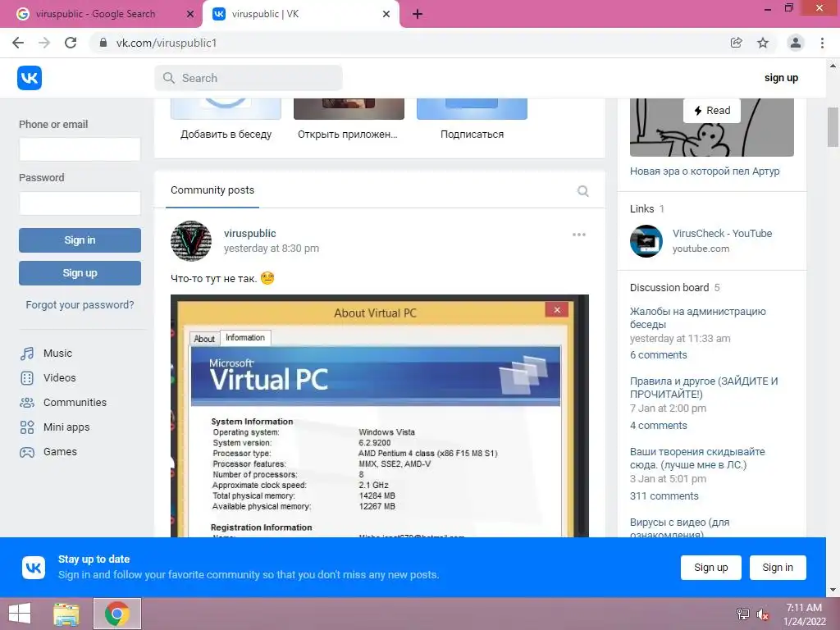Open topic Правила и другое

click(703, 388)
